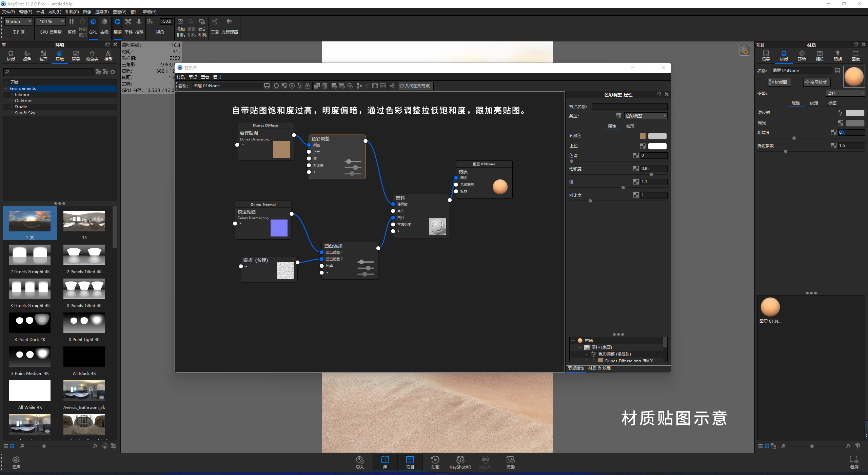Select the 2 Panels Tilted 4K environment thumbnail

(84, 256)
